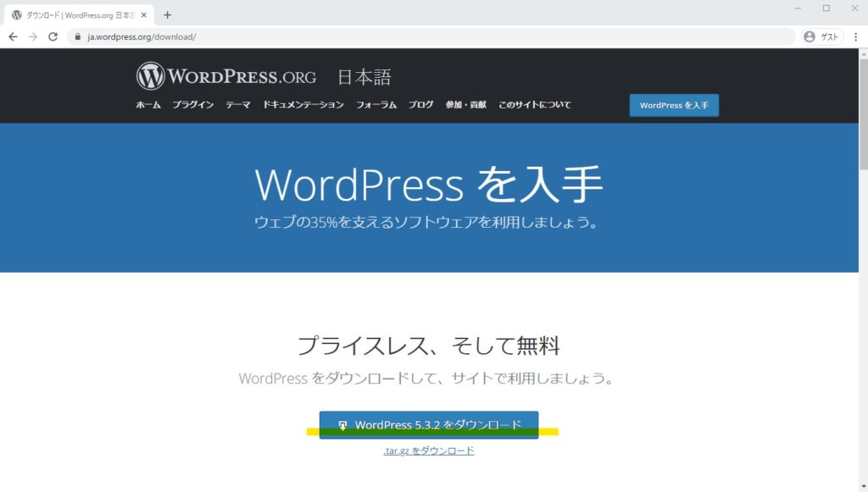
Task: Open the ホーム menu item
Action: [148, 104]
